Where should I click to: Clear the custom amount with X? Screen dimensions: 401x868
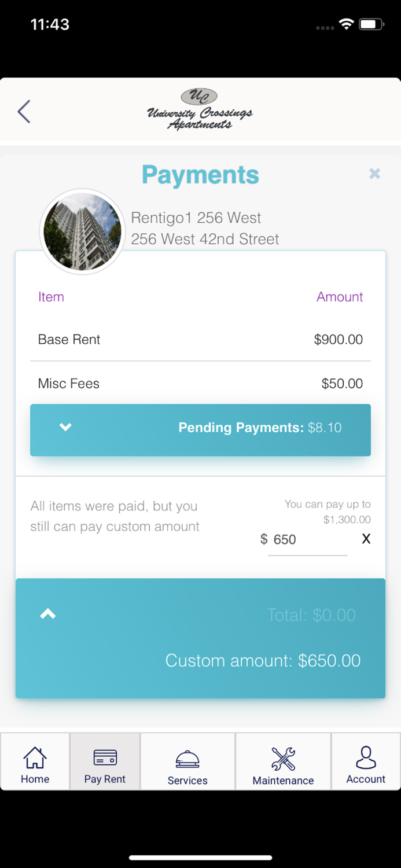coord(366,539)
